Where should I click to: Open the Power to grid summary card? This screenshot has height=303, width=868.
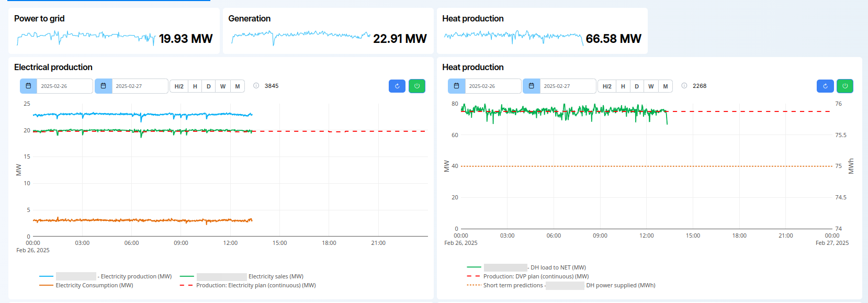point(114,30)
